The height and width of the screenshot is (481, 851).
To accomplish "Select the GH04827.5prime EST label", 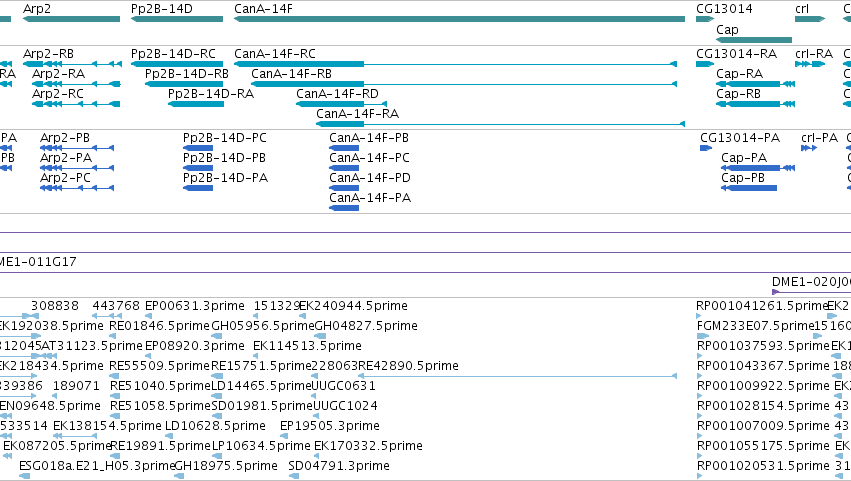I will click(366, 326).
